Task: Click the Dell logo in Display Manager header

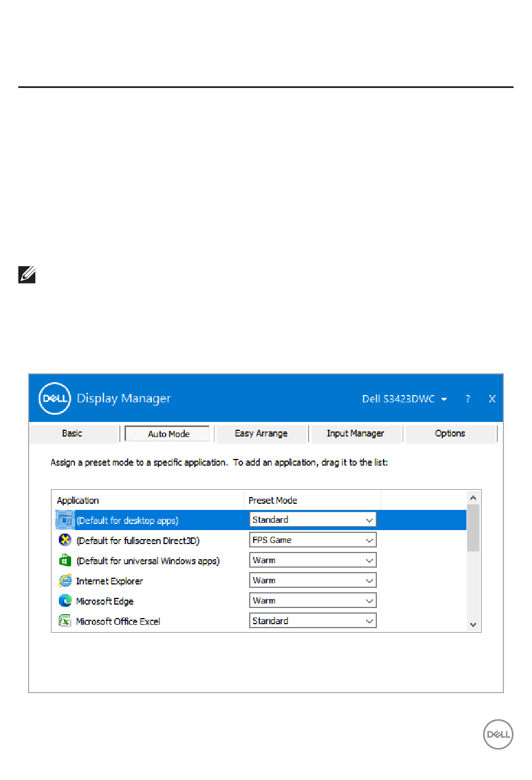Action: [55, 398]
